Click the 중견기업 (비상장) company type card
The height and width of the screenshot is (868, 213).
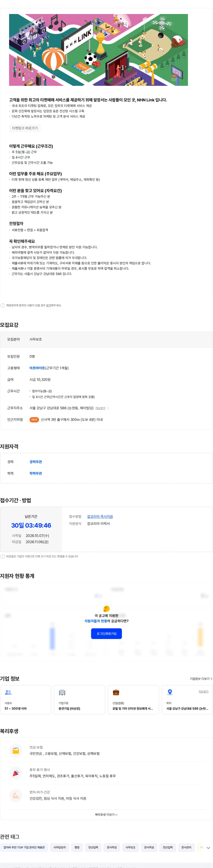coord(79,699)
